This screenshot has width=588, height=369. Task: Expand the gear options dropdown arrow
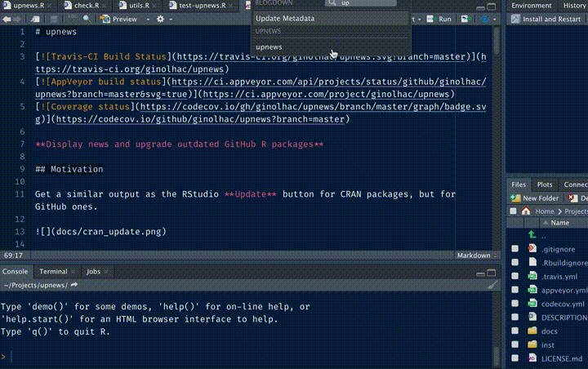pyautogui.click(x=171, y=19)
